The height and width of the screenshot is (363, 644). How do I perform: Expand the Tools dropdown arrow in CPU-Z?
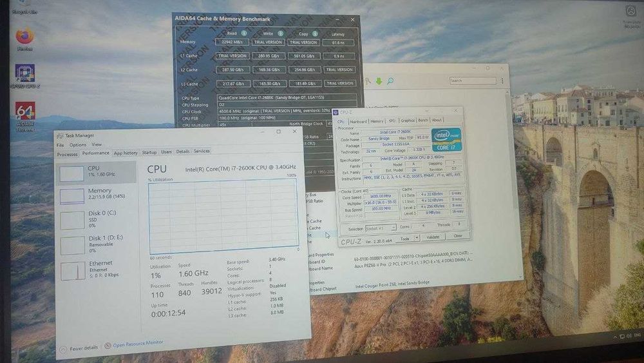click(417, 238)
